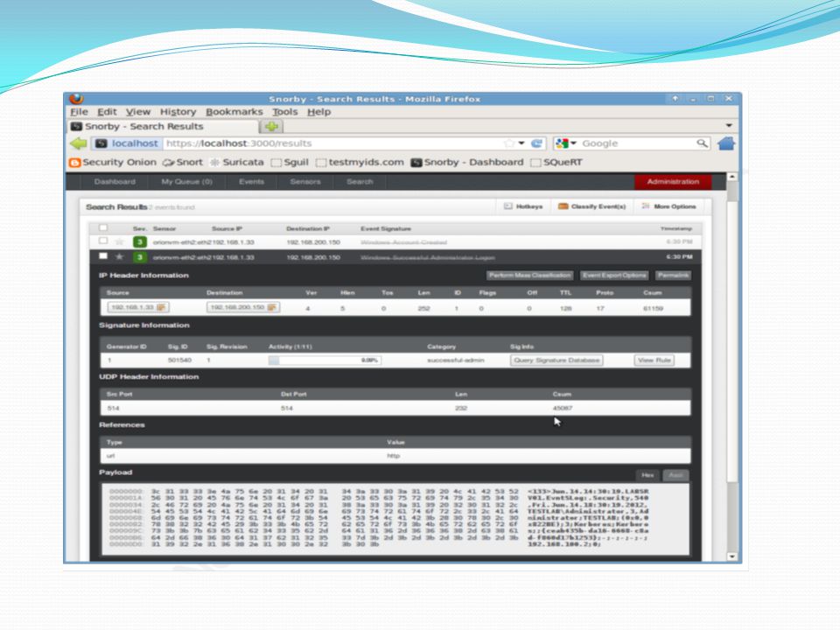This screenshot has height=630, width=840.
Task: Click Event Export Options
Action: tap(614, 276)
